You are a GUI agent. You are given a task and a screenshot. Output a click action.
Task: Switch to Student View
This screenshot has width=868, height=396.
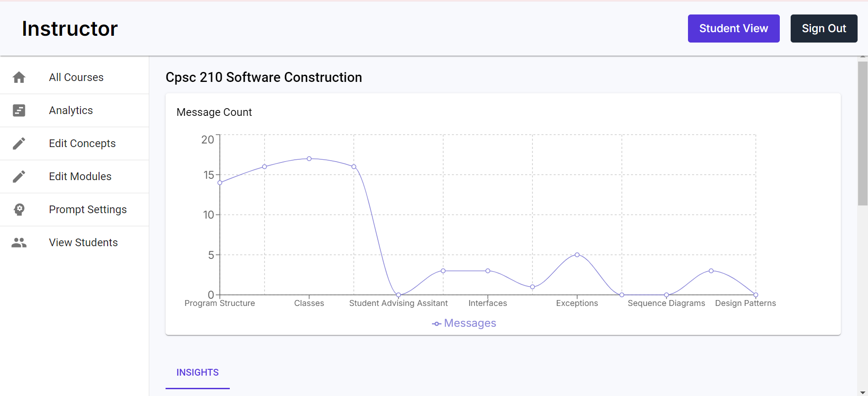(734, 29)
